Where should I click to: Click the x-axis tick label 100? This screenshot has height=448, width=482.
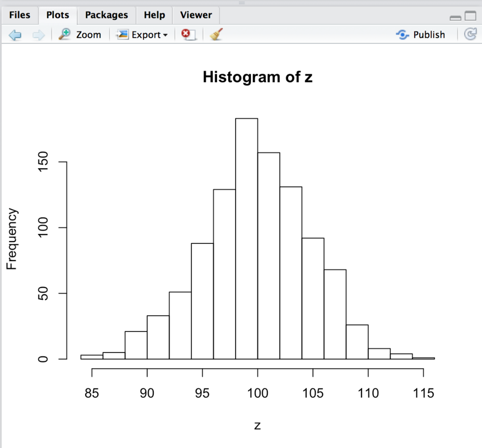[x=257, y=393]
